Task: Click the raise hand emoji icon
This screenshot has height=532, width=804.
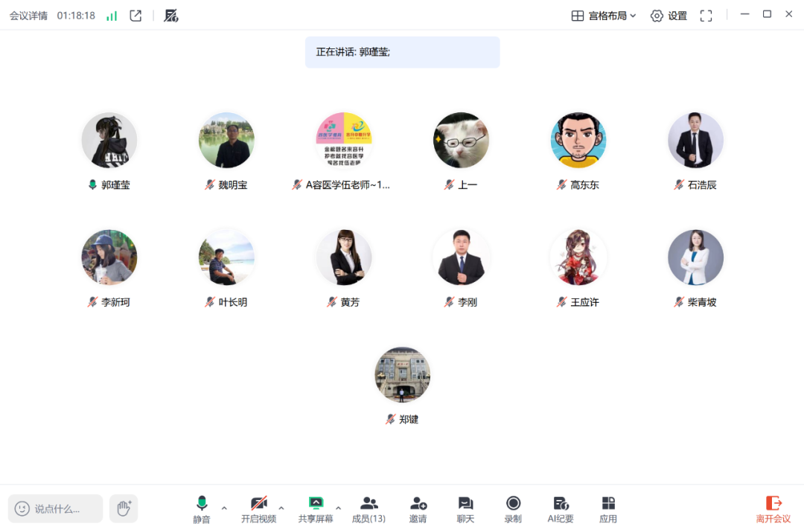Action: (x=124, y=508)
